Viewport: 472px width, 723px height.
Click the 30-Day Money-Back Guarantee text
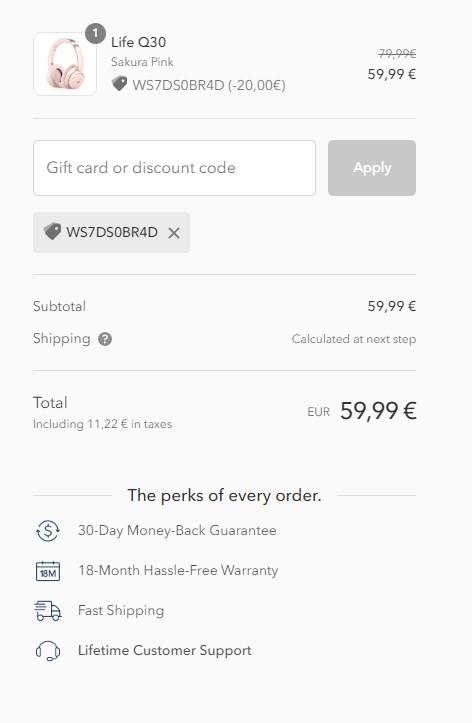click(x=177, y=531)
